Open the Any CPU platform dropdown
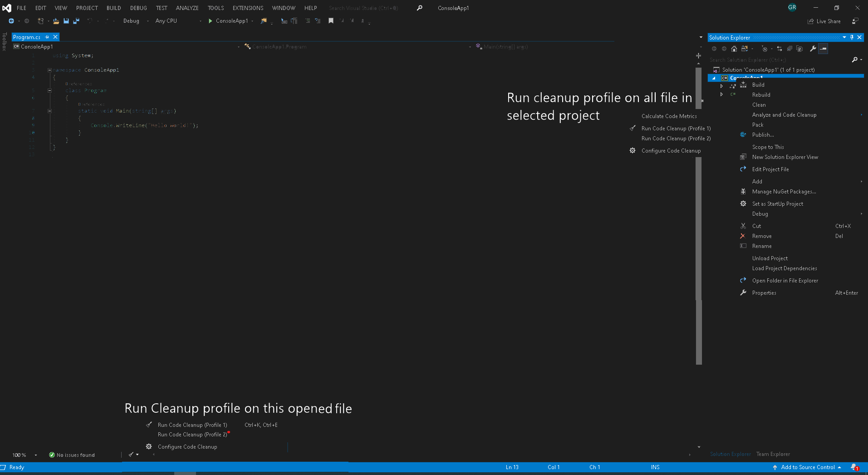Viewport: 868px width, 475px height. pos(200,21)
